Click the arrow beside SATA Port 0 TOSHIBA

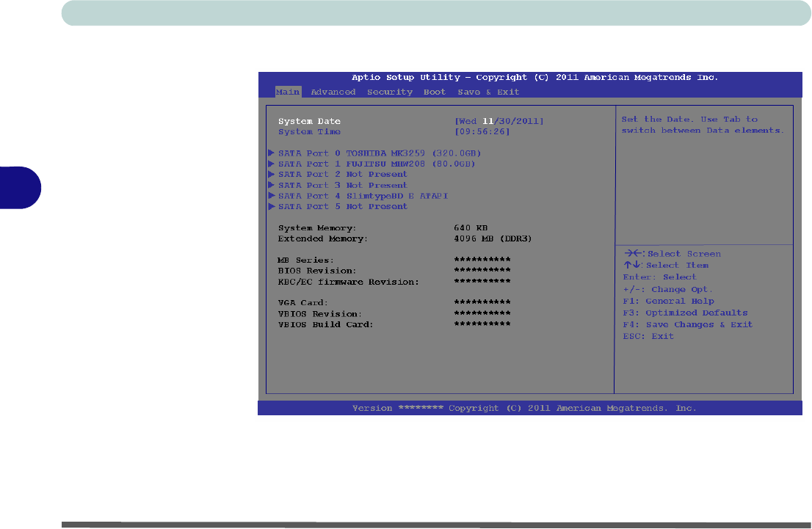point(272,153)
